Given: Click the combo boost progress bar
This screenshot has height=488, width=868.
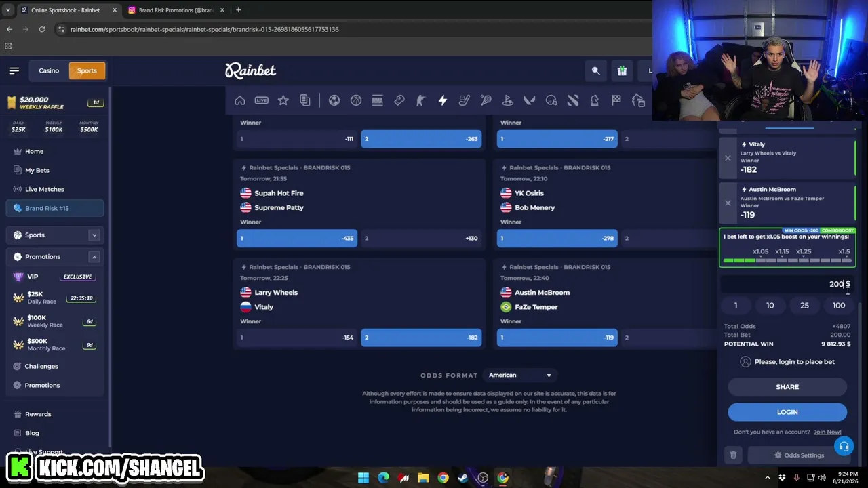Looking at the screenshot, I should (787, 260).
